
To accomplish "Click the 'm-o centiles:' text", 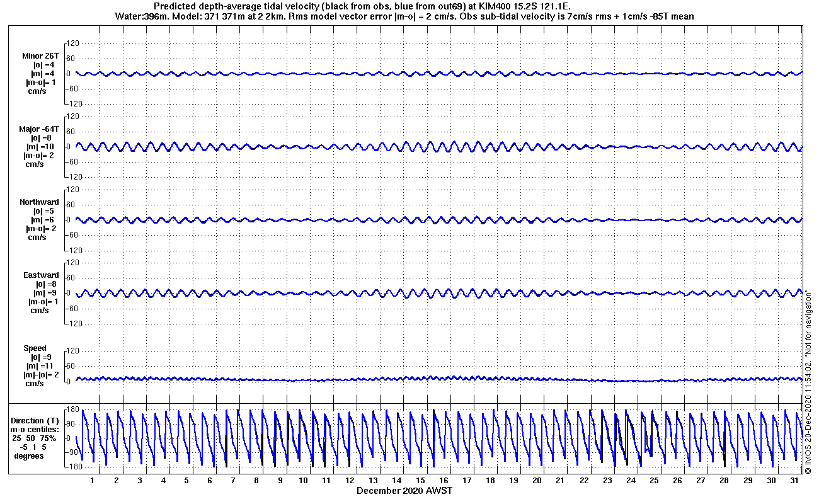I will (36, 429).
